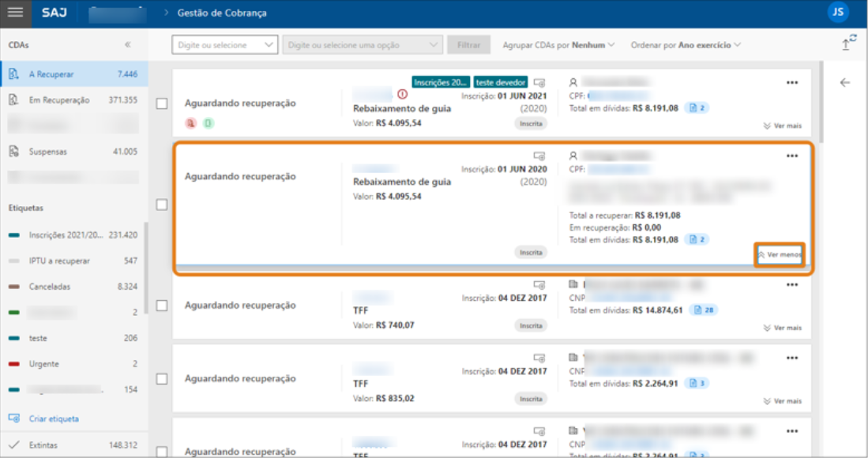This screenshot has width=868, height=458.
Task: Select checkbox of first CDA card
Action: point(162,103)
